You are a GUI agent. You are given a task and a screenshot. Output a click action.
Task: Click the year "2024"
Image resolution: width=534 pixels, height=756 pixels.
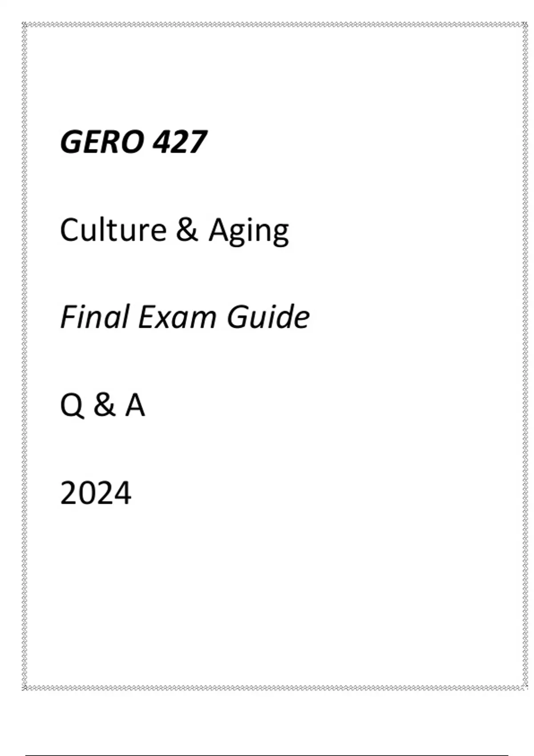coord(96,493)
